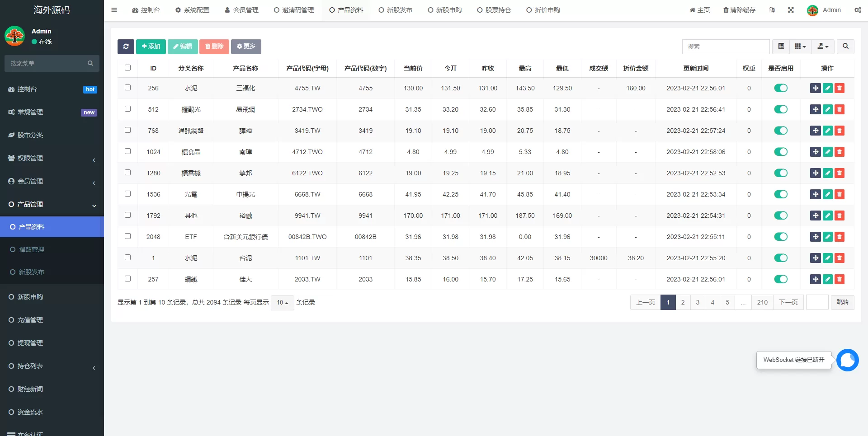Click the red delete icon for row 256

click(x=840, y=88)
